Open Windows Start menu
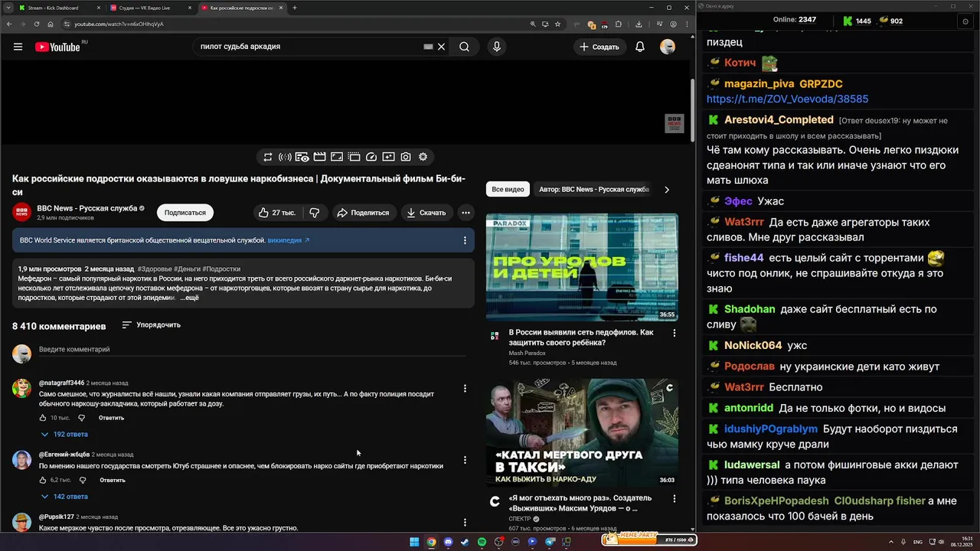This screenshot has width=980, height=551. coord(414,542)
